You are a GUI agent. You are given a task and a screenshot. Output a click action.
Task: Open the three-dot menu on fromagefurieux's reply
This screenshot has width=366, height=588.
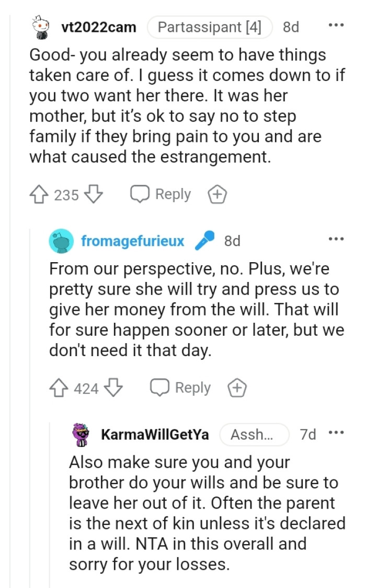[x=336, y=239]
